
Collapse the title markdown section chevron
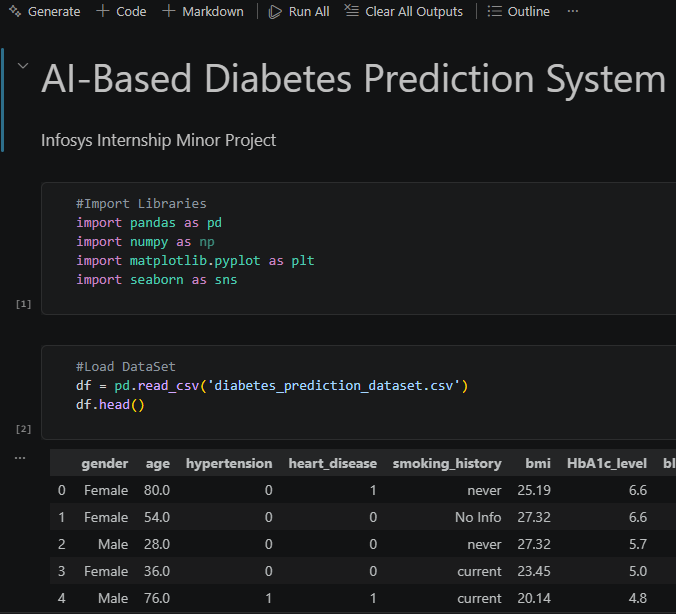coord(23,66)
